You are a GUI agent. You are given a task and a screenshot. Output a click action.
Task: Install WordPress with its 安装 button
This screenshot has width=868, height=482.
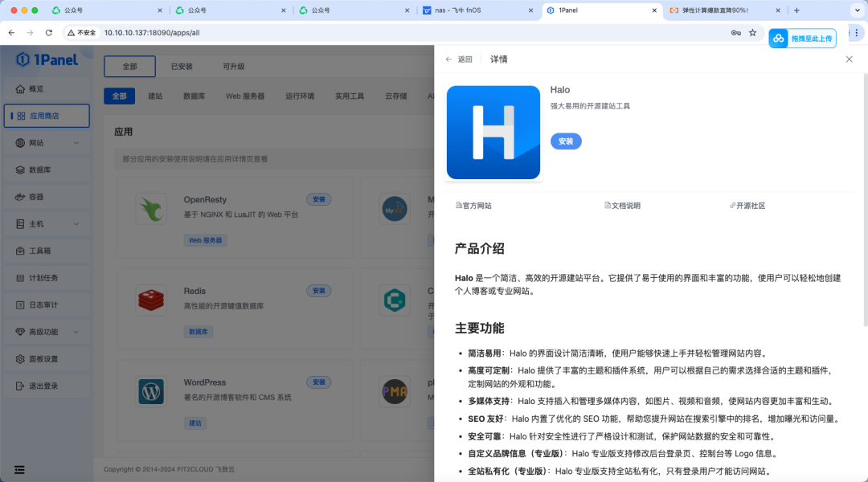(319, 382)
